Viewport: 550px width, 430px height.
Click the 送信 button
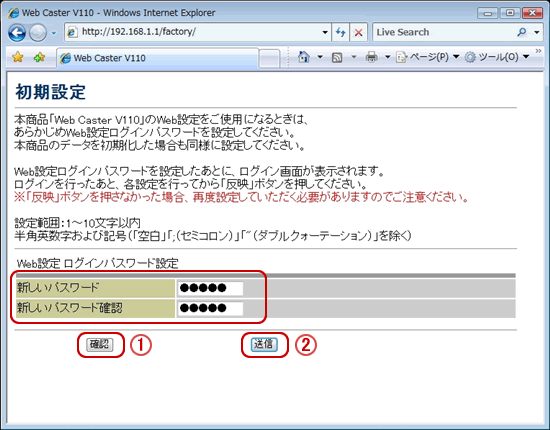point(264,344)
